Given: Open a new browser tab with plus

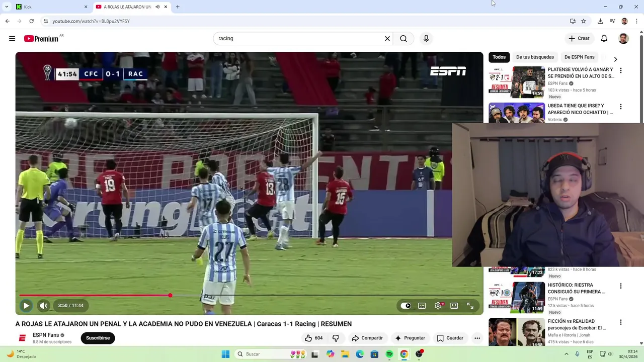Looking at the screenshot, I should (x=178, y=7).
